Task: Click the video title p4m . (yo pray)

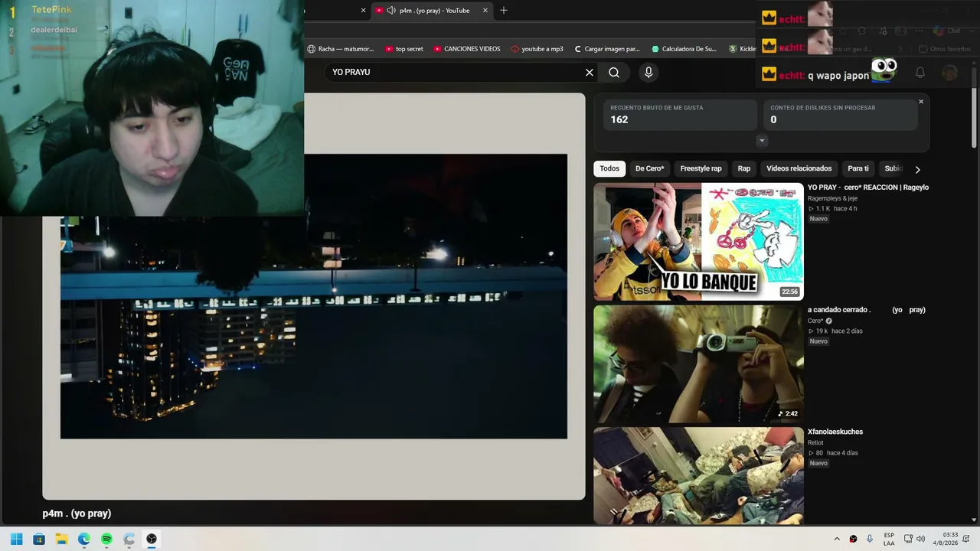Action: point(77,514)
